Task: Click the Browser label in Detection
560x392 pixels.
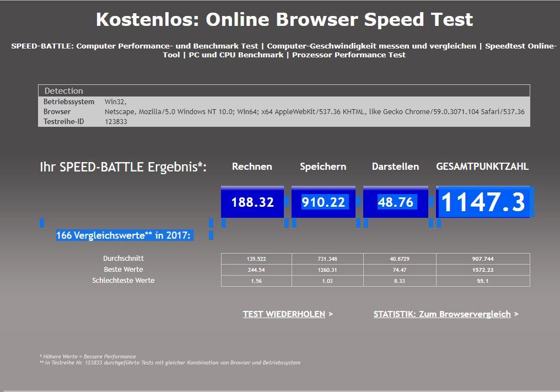Action: 57,111
